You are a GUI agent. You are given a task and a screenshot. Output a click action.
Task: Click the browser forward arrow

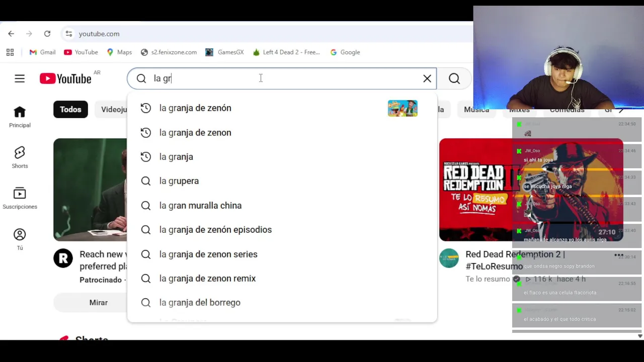click(x=29, y=34)
